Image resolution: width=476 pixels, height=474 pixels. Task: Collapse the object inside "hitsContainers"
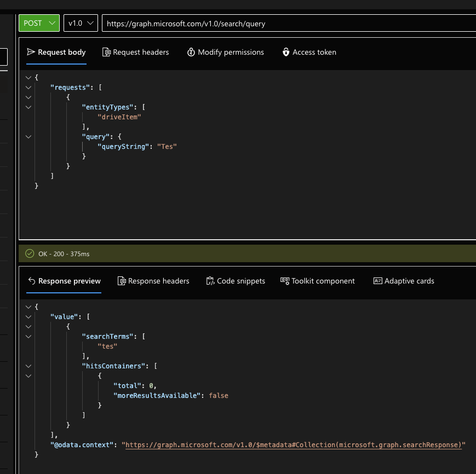tap(28, 376)
